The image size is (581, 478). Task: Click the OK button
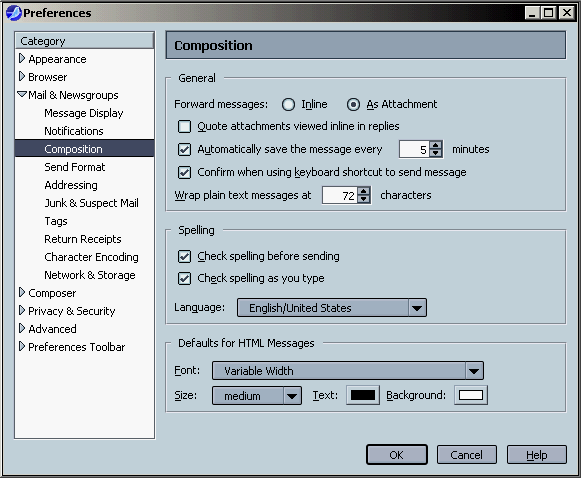[396, 455]
